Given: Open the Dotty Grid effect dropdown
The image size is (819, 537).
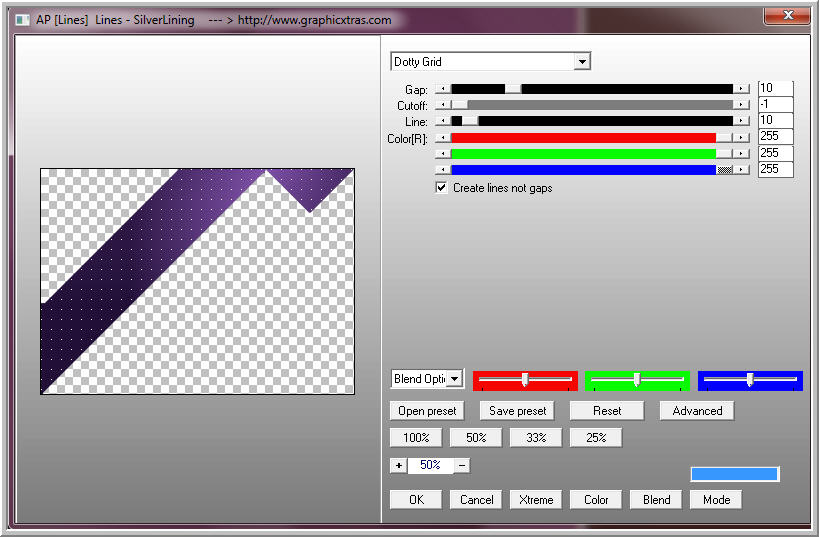Looking at the screenshot, I should tap(582, 62).
